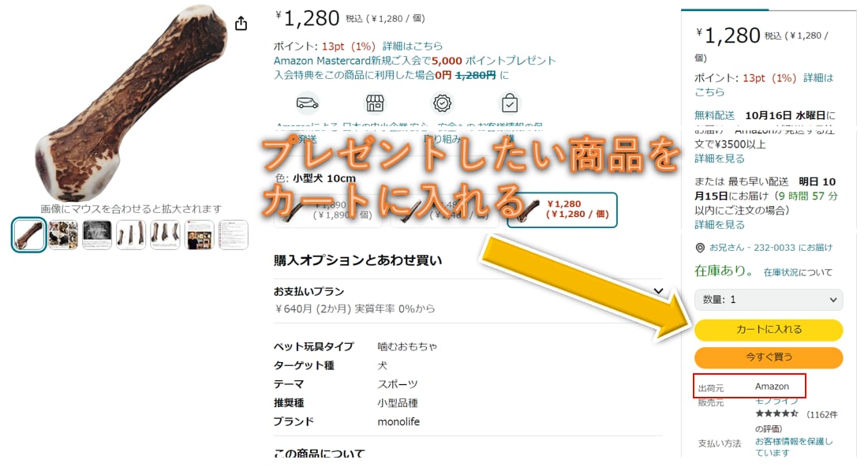Choose the ¥1,280 size variant option
Image resolution: width=868 pixels, height=471 pixels.
(x=562, y=210)
